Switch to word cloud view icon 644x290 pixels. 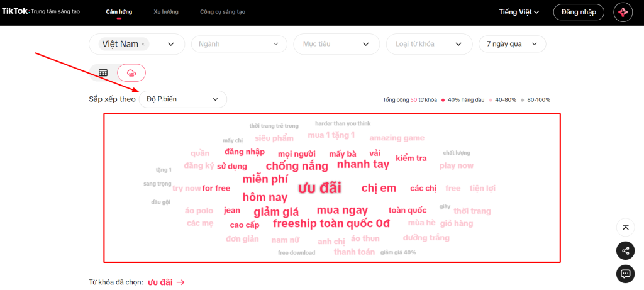[x=131, y=73]
